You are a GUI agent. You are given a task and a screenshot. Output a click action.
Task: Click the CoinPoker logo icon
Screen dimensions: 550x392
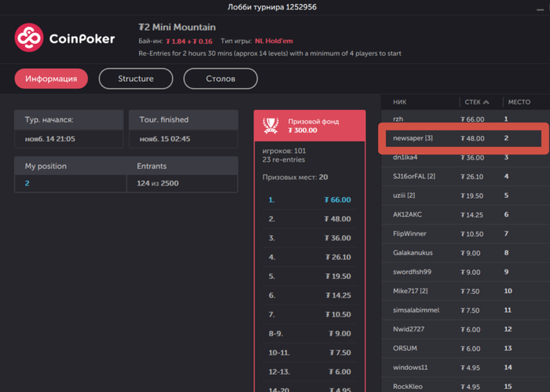point(29,38)
